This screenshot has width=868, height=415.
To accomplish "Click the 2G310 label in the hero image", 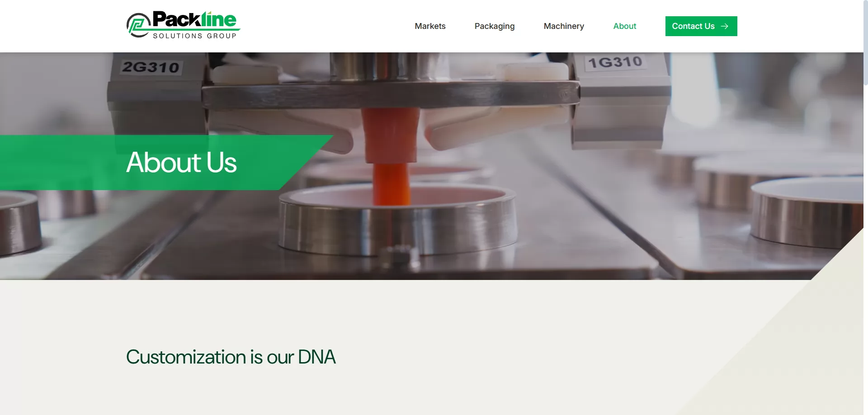I will (151, 67).
